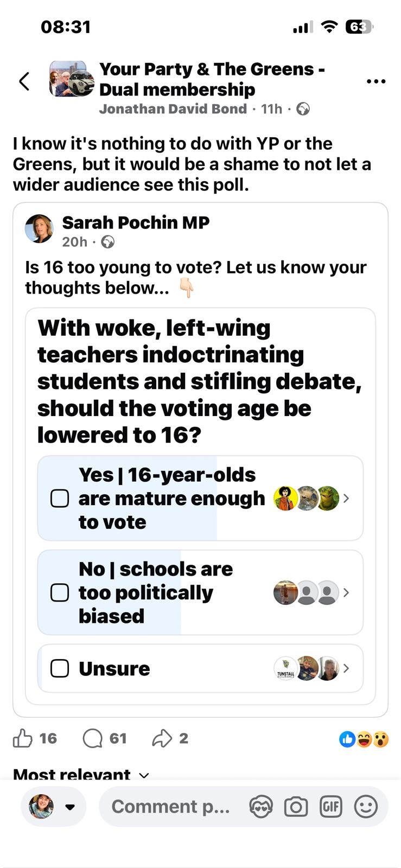Screen dimensions: 401x868
Task: Tap the back arrow icon
Action: [x=24, y=81]
